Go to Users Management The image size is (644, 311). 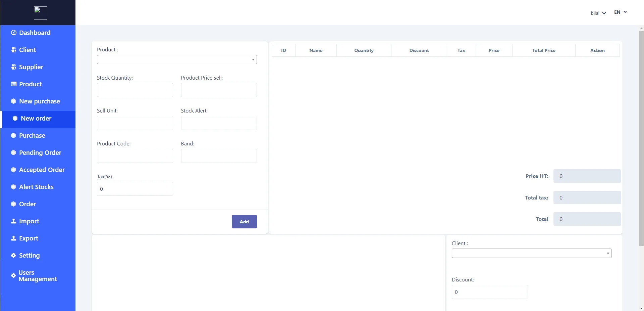38,275
